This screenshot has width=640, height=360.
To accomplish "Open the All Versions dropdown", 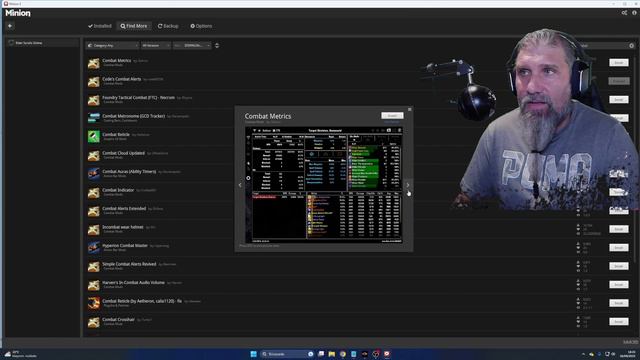I will [x=156, y=46].
